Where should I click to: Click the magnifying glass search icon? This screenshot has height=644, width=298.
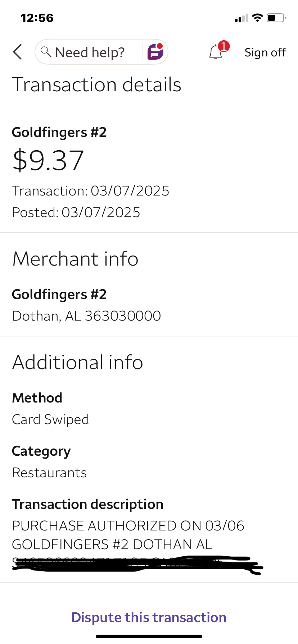46,52
